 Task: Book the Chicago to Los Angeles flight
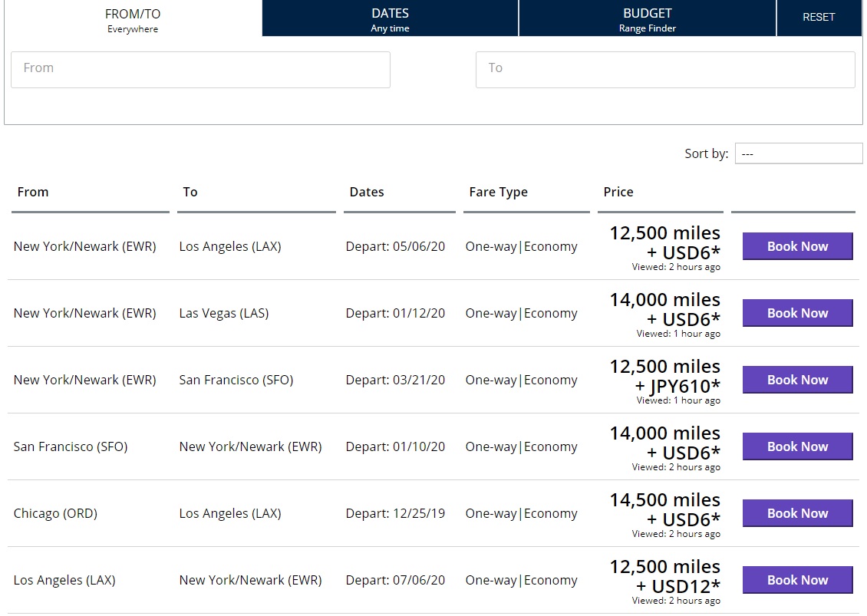click(797, 513)
